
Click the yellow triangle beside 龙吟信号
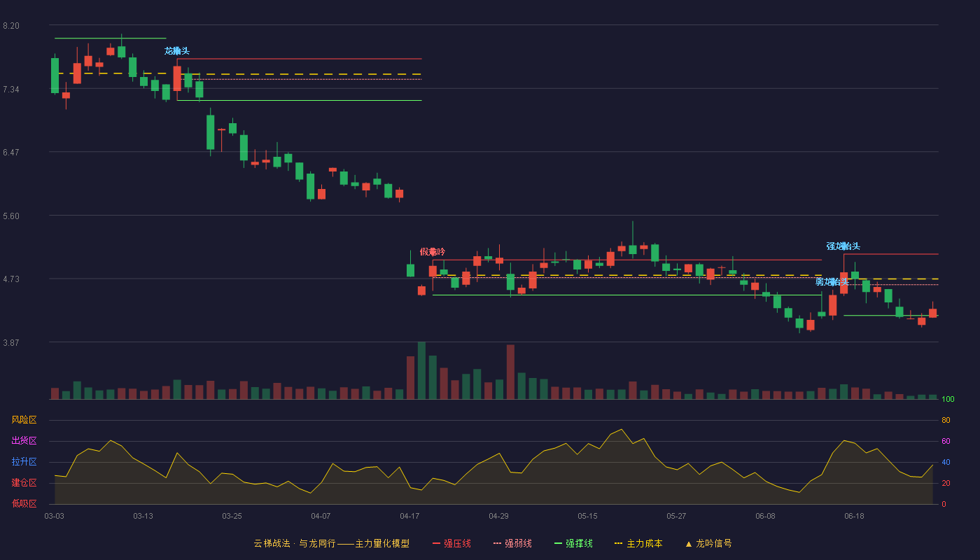pos(689,544)
